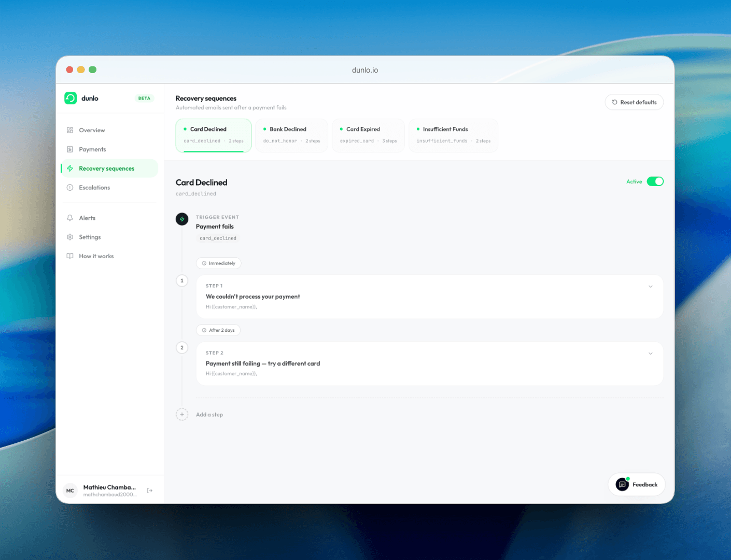This screenshot has width=731, height=560.
Task: Click the dunlo logo icon
Action: [x=71, y=98]
